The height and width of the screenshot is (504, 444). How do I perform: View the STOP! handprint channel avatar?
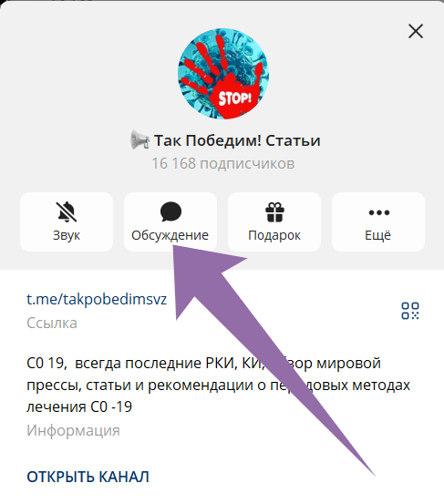click(x=223, y=74)
